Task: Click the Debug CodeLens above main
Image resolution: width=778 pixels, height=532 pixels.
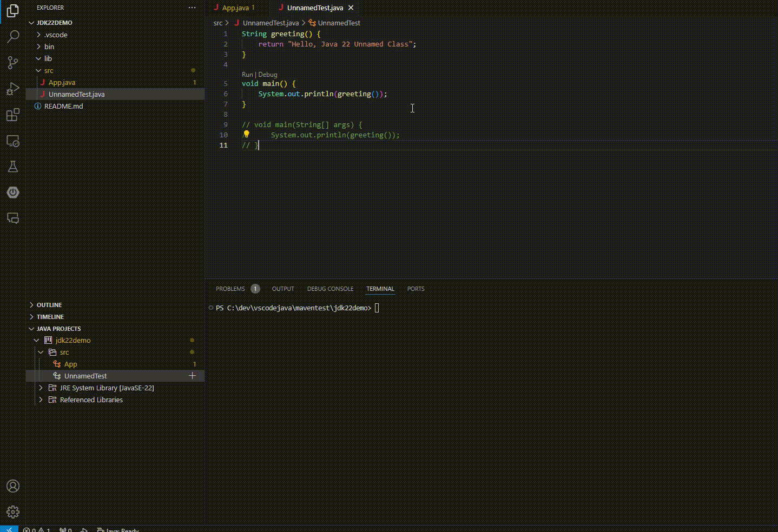Action: 268,75
